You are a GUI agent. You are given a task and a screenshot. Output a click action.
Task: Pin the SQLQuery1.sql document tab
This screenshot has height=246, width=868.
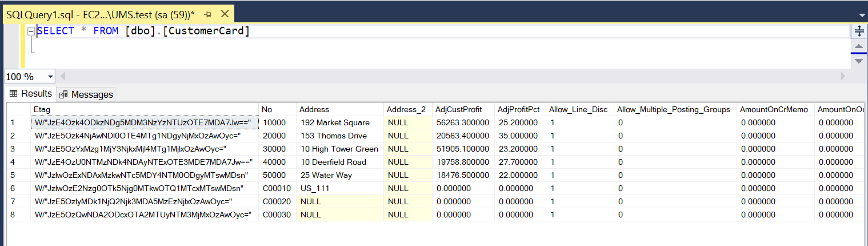pyautogui.click(x=207, y=14)
